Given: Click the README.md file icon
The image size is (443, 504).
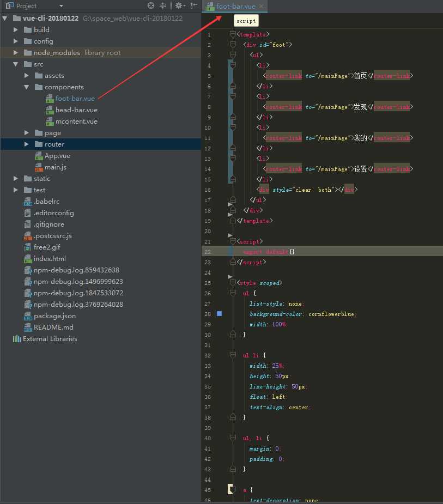Looking at the screenshot, I should [28, 327].
